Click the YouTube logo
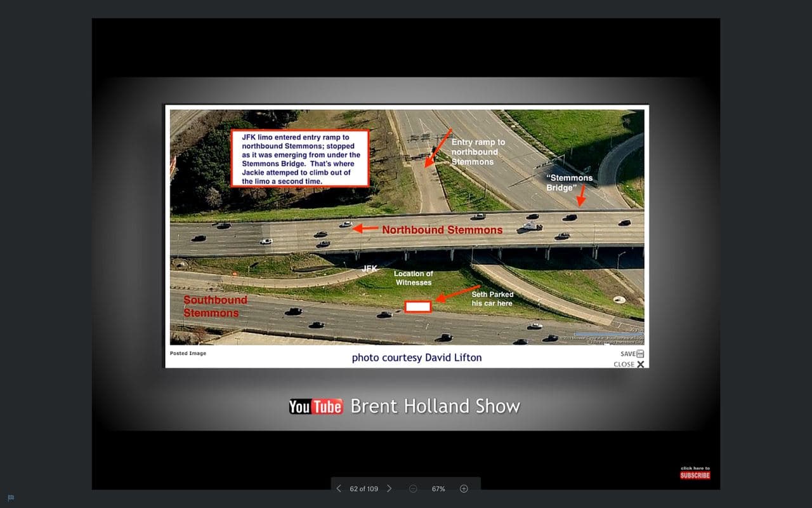812x508 pixels. pos(316,406)
